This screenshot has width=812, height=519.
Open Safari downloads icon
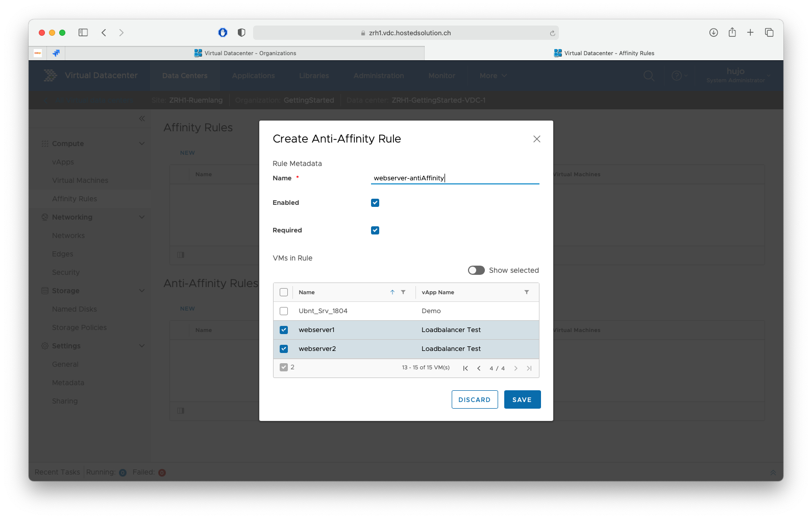tap(713, 33)
